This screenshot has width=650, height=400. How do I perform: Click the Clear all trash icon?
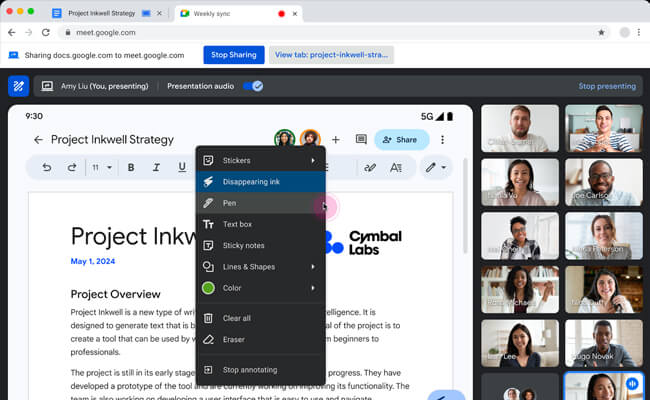coord(208,318)
